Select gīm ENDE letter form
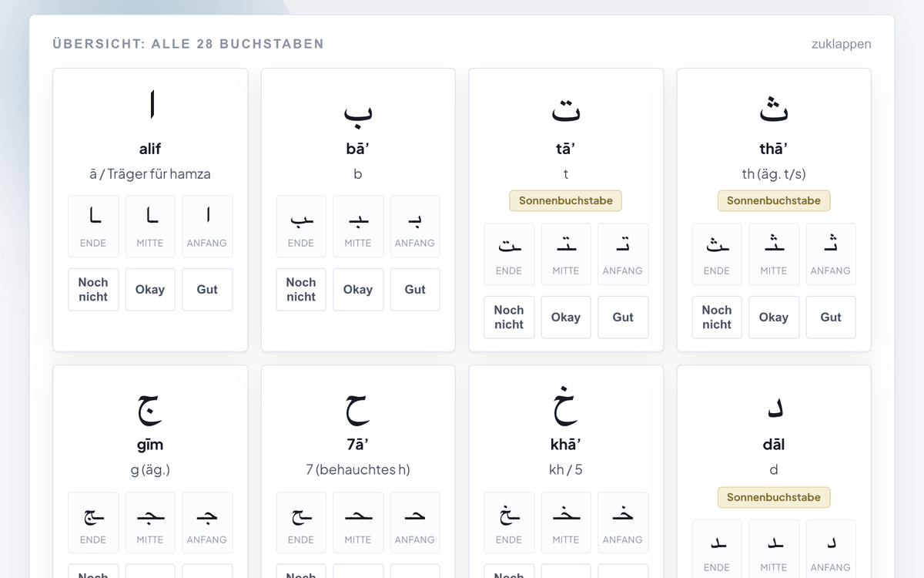The width and height of the screenshot is (924, 578). (x=93, y=523)
